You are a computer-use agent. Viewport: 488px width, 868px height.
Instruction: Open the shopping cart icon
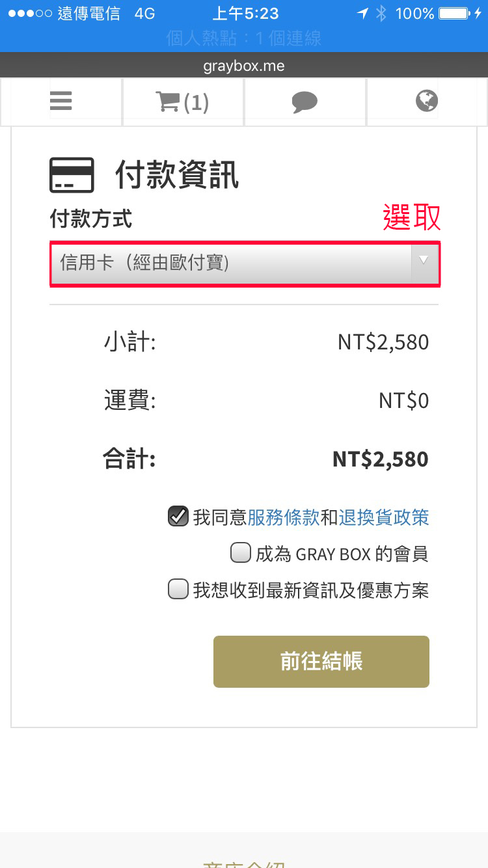pos(167,102)
